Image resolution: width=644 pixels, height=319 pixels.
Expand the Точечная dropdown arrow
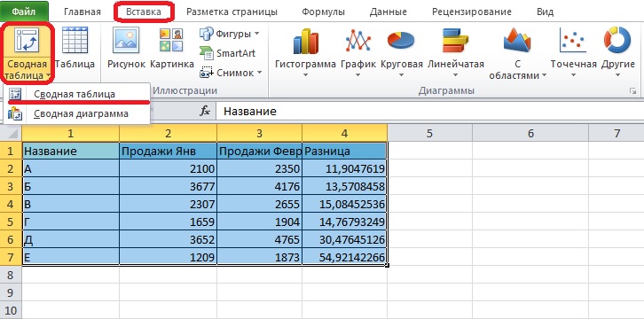[573, 75]
